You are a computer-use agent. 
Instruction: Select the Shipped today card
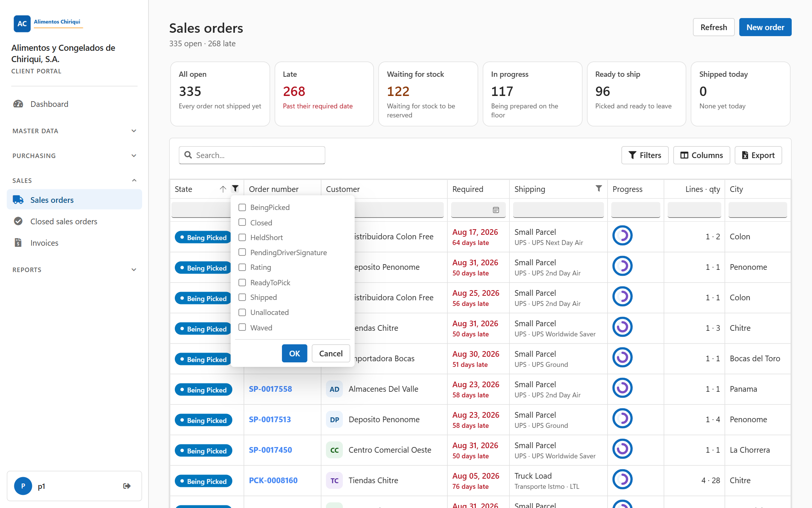(x=741, y=94)
